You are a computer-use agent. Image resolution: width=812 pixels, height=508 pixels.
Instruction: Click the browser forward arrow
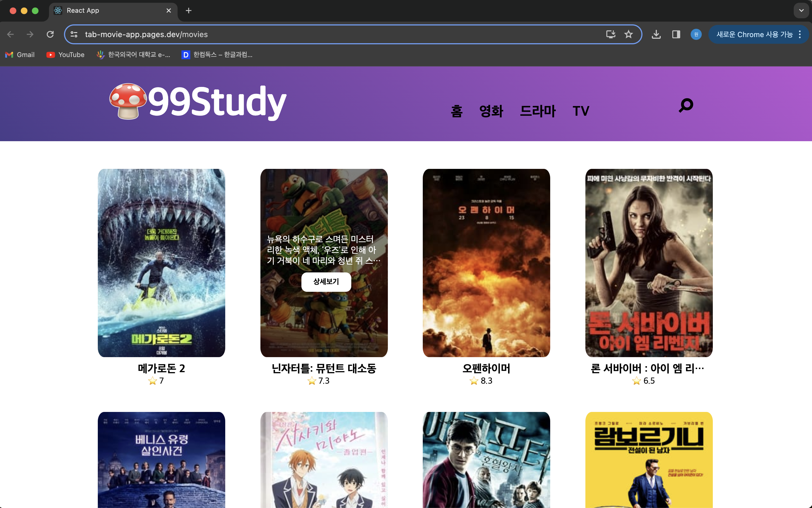point(30,34)
